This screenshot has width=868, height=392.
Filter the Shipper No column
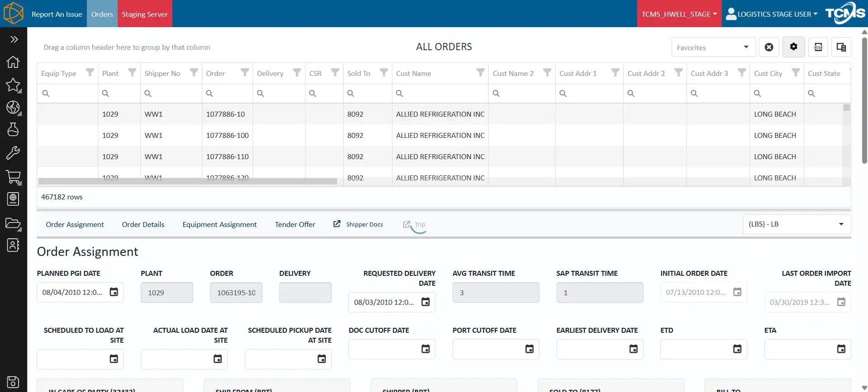click(x=194, y=72)
